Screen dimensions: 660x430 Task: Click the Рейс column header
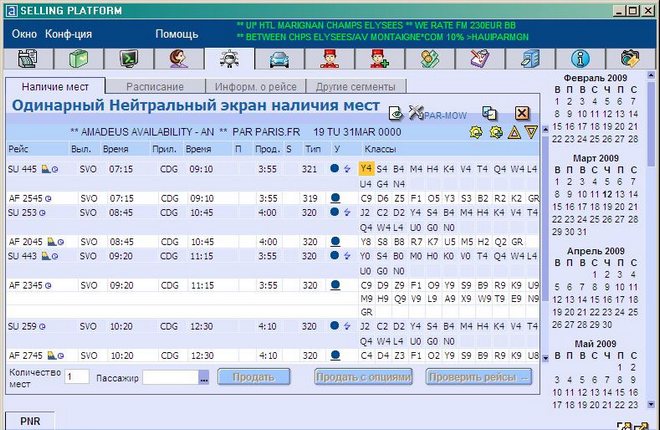(x=18, y=149)
